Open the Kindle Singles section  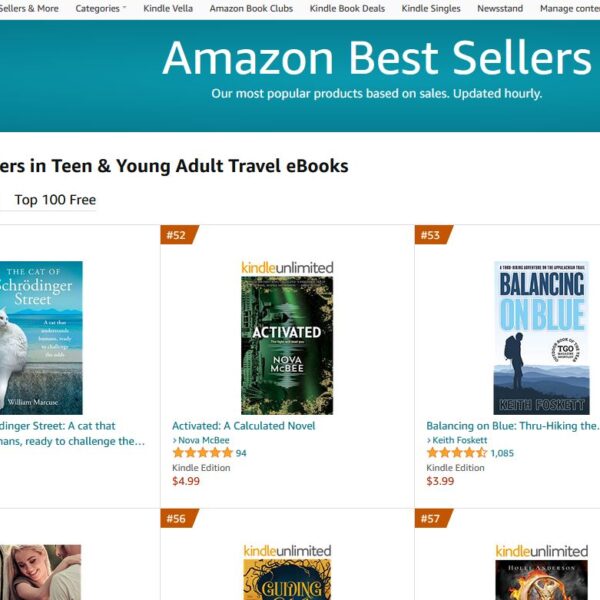(431, 8)
